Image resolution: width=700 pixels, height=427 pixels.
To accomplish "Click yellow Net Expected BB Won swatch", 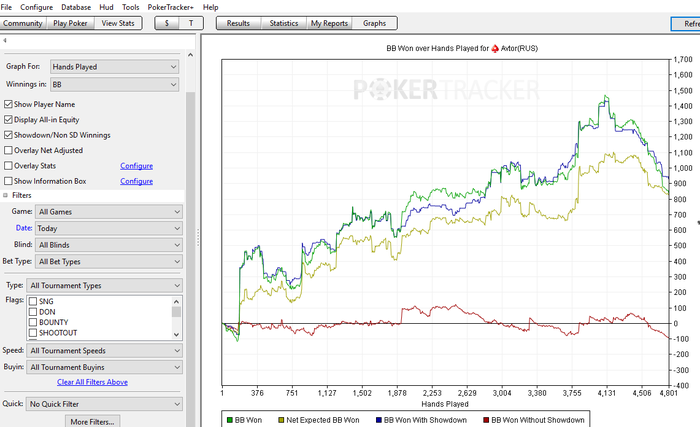I will point(281,420).
